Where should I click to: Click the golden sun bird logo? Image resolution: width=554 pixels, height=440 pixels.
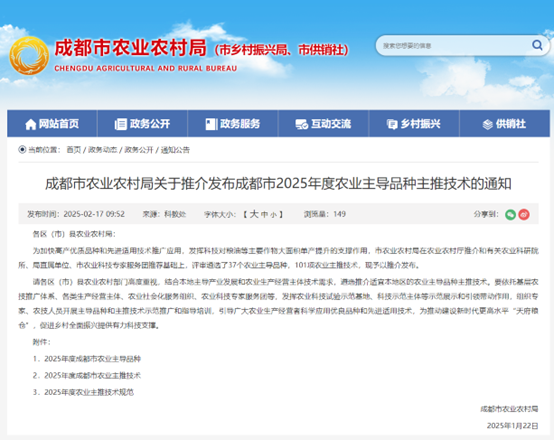click(x=29, y=56)
